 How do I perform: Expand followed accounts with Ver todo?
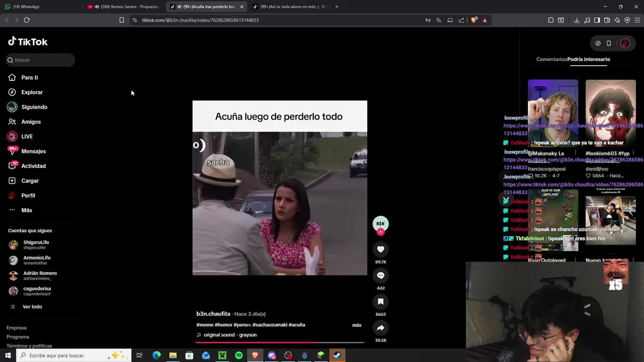32,307
